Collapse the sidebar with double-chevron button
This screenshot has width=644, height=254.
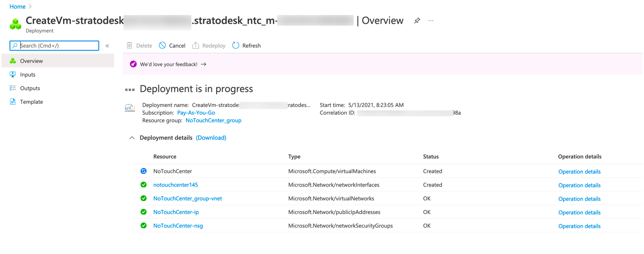107,45
